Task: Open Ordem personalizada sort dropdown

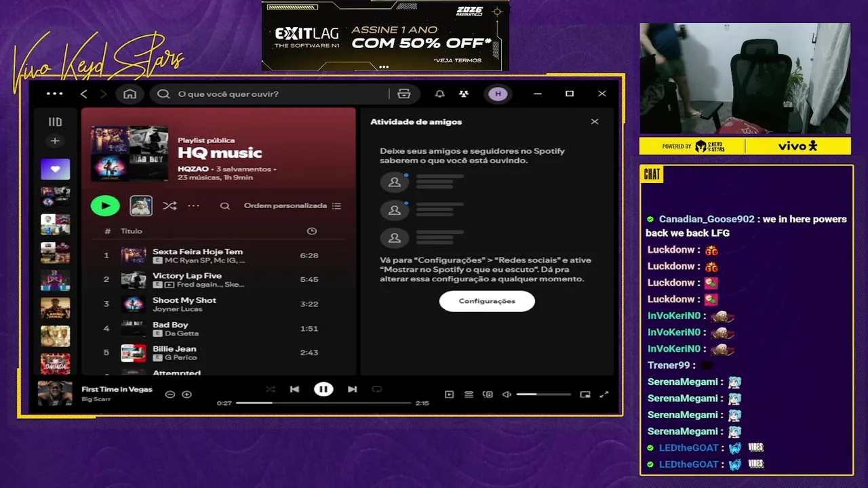Action: click(292, 206)
